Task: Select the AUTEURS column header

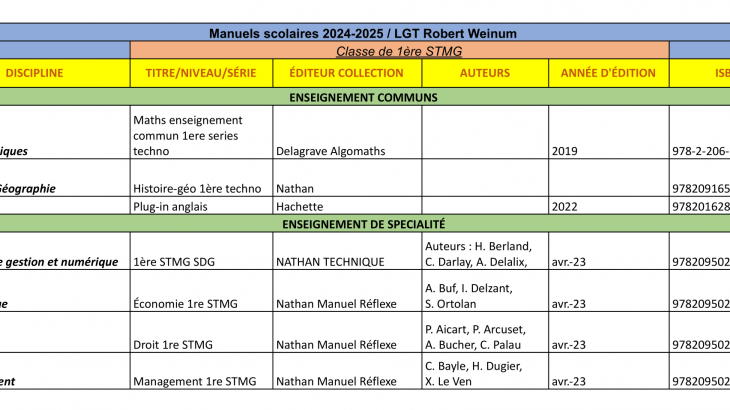Action: click(x=485, y=73)
